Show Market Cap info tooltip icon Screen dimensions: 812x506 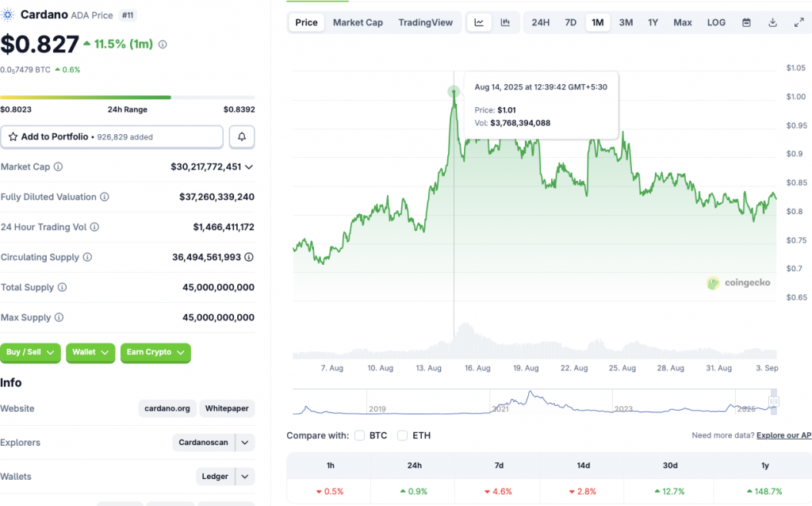(x=59, y=167)
